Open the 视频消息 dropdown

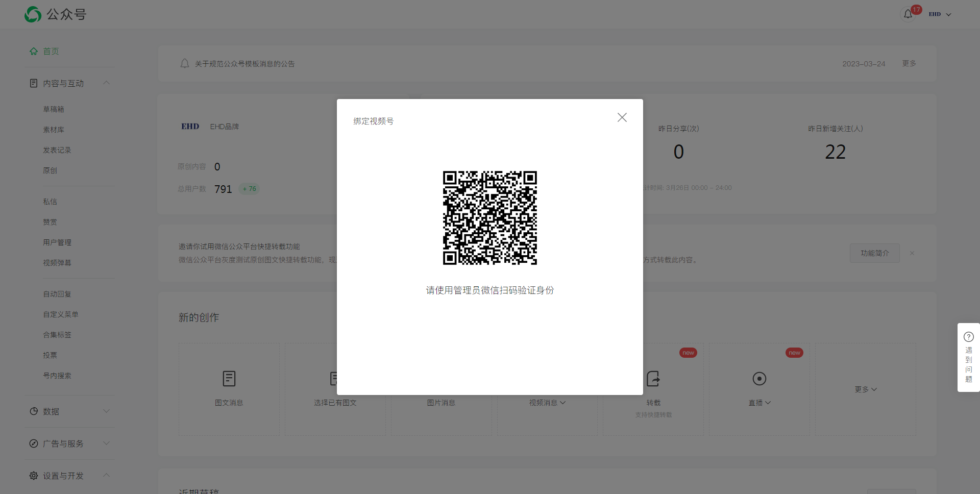tap(547, 403)
